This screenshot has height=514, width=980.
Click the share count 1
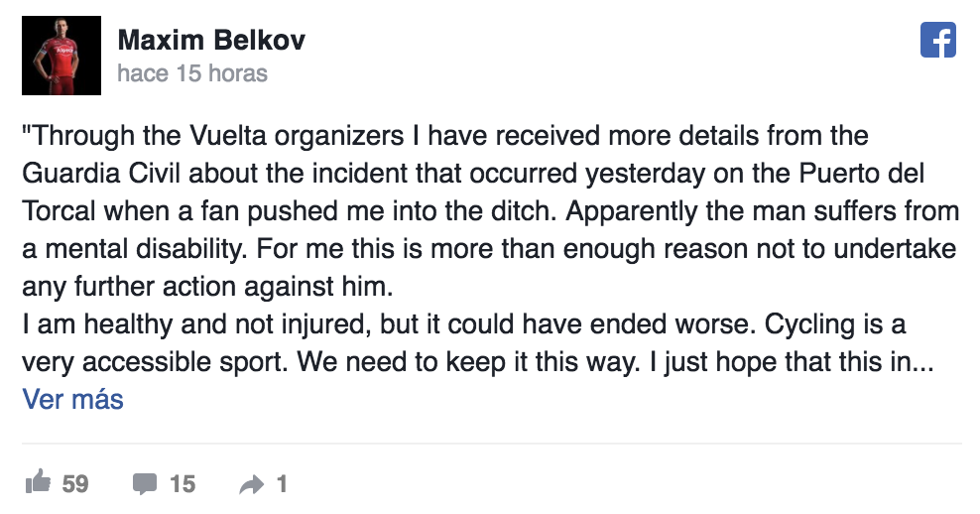click(x=282, y=484)
